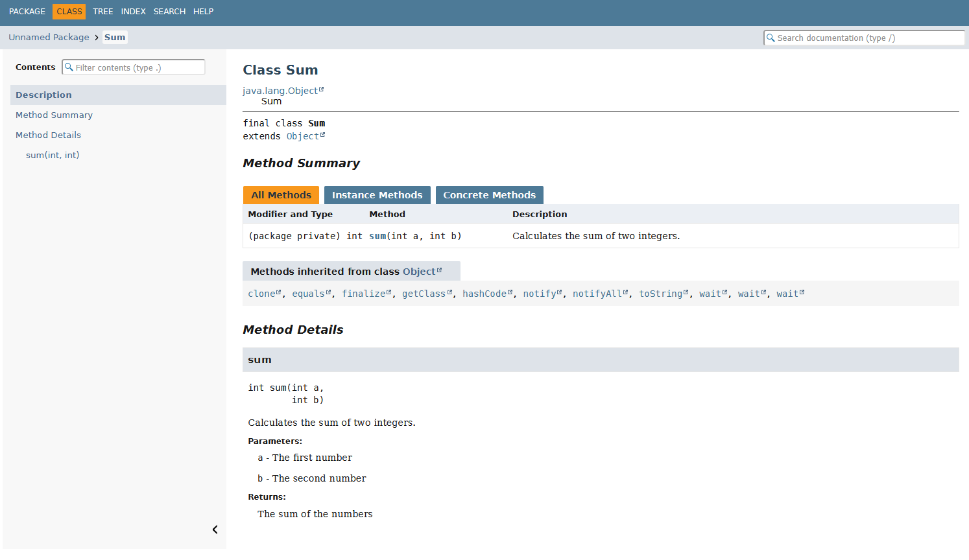Open the inherited finalize method link

366,294
